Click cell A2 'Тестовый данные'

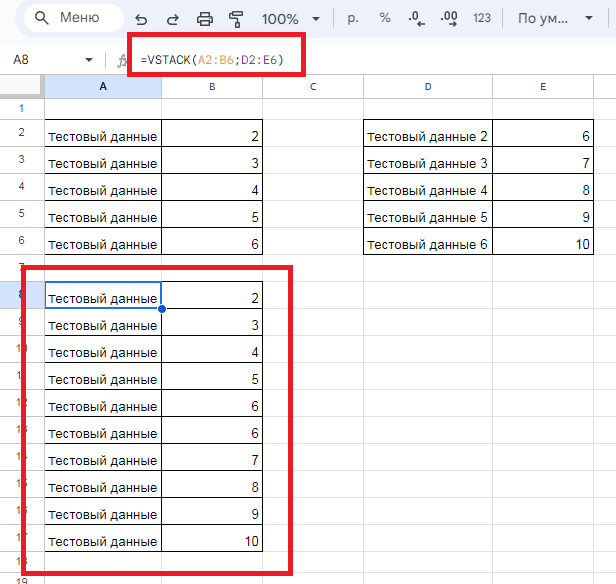pos(103,134)
